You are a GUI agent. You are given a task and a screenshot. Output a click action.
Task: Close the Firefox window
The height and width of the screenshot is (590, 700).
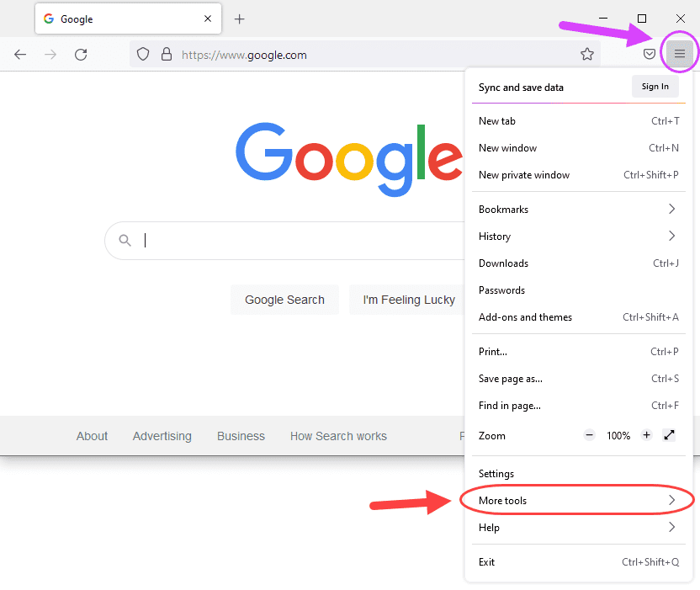coord(680,19)
